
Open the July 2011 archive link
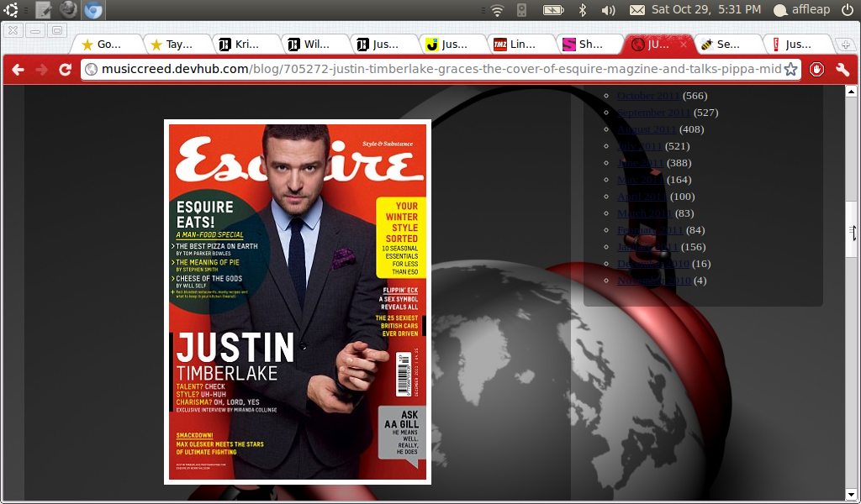[x=639, y=146]
